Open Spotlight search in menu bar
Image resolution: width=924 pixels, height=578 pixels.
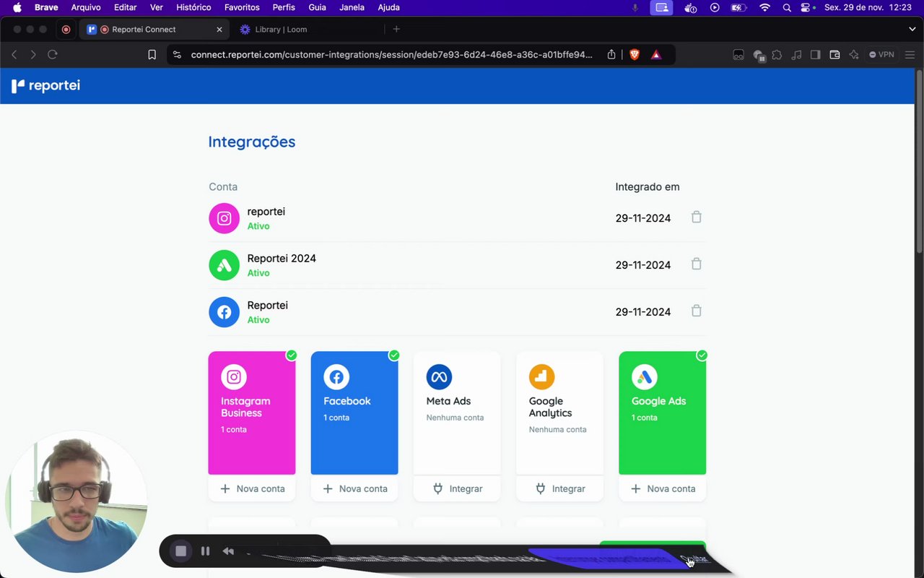(x=787, y=7)
